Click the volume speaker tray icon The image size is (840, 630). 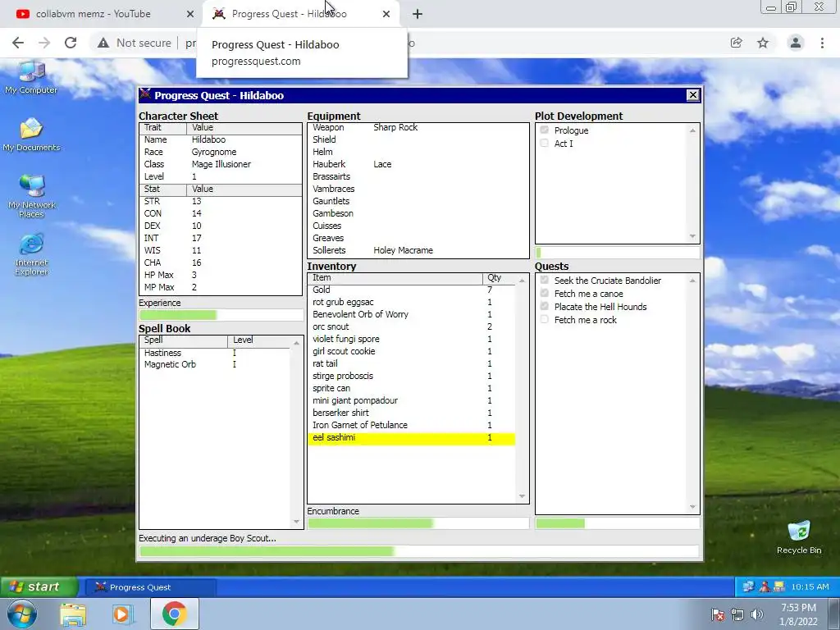pos(757,614)
